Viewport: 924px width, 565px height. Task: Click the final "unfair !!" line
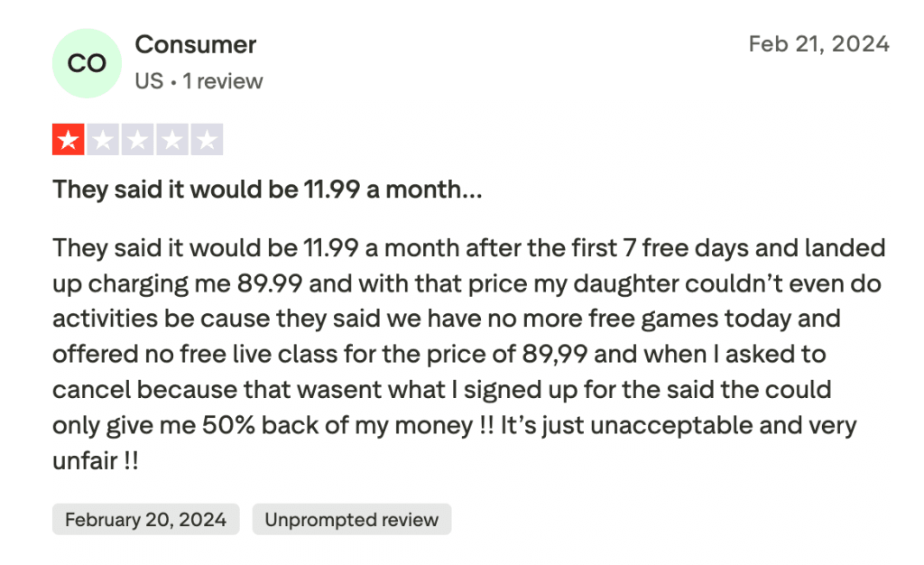coord(95,460)
